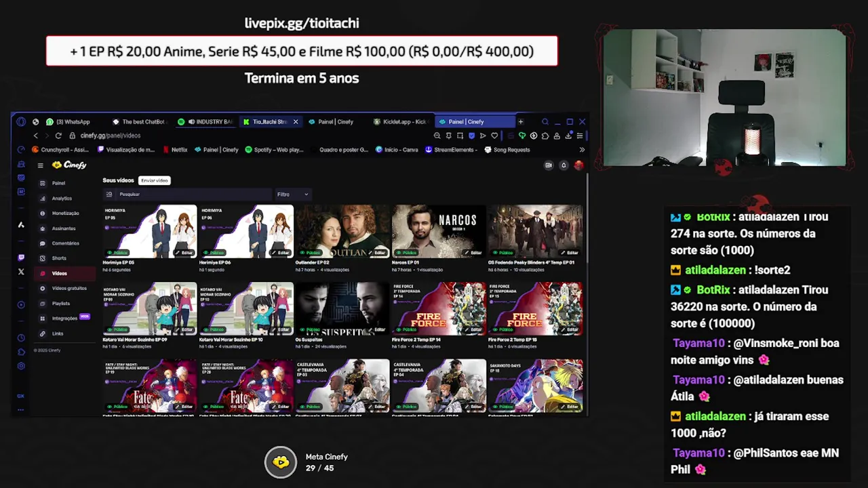
Task: Open Horimiya EP 05 thumbnail
Action: pos(150,230)
